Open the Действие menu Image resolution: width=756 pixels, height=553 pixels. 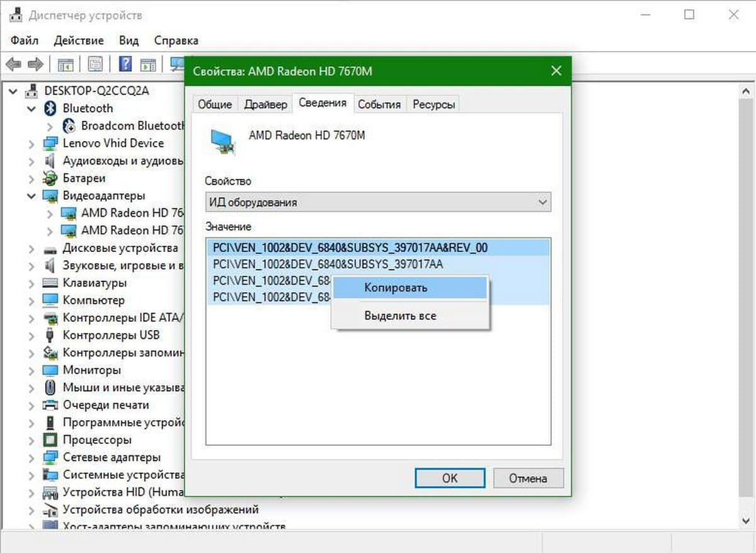79,40
